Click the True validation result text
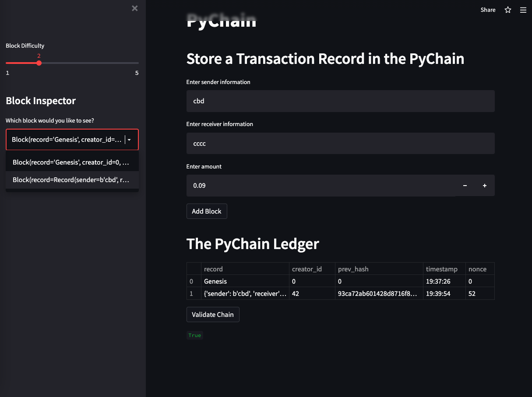This screenshot has height=397, width=532. pos(194,335)
